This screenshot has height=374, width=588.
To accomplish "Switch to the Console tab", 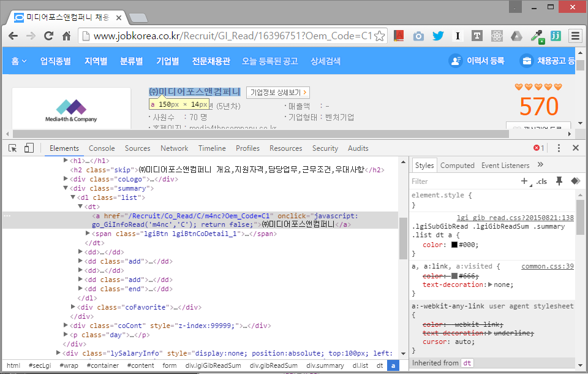I will pos(102,148).
